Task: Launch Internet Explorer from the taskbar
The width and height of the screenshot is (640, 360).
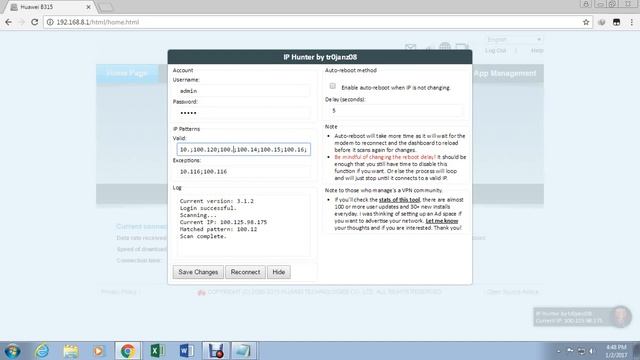Action: (x=42, y=351)
